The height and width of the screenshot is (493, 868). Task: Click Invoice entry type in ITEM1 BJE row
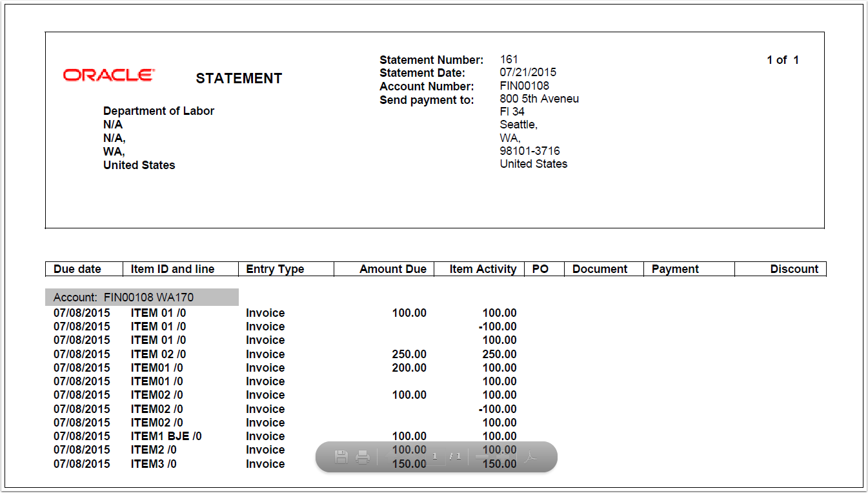click(x=265, y=436)
